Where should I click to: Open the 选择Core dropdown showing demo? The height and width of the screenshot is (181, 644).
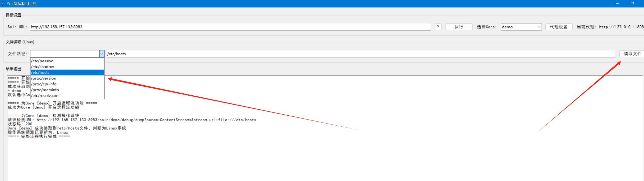(x=521, y=27)
